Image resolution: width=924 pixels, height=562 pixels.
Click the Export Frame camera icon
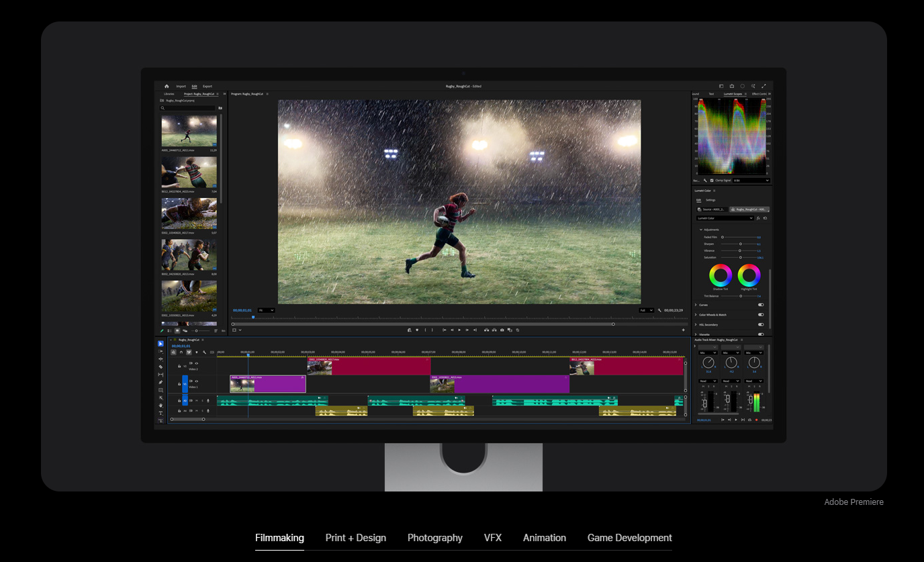(502, 330)
